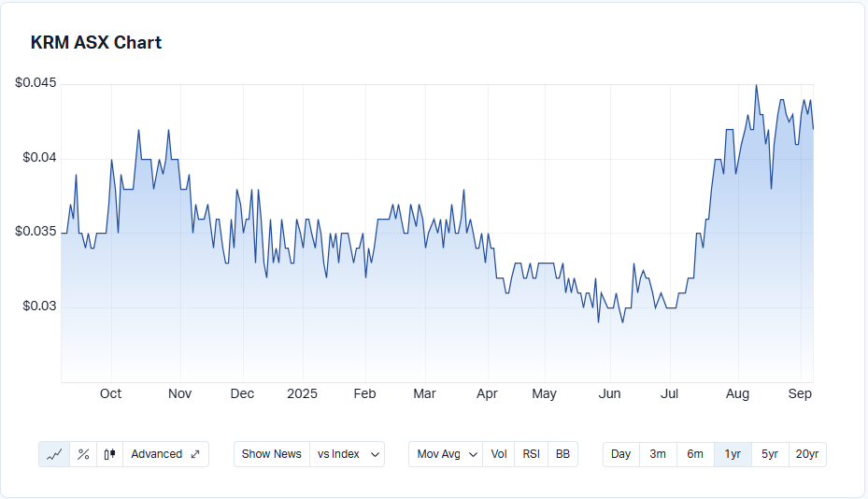Open the Mov Avg dropdown
The image size is (868, 499).
446,454
